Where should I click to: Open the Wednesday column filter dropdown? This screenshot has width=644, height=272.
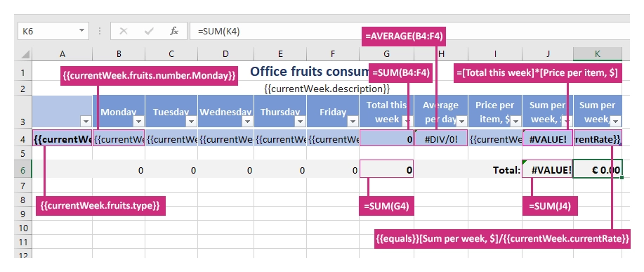point(247,121)
